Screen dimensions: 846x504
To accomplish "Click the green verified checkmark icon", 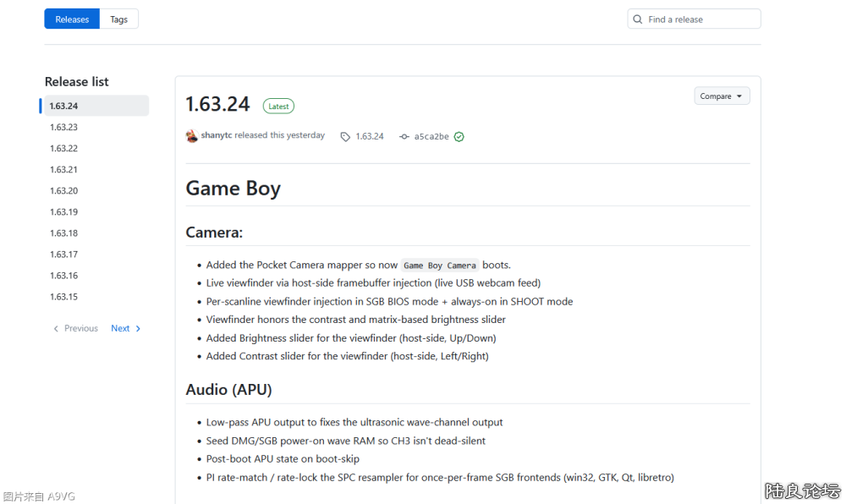I will [459, 137].
